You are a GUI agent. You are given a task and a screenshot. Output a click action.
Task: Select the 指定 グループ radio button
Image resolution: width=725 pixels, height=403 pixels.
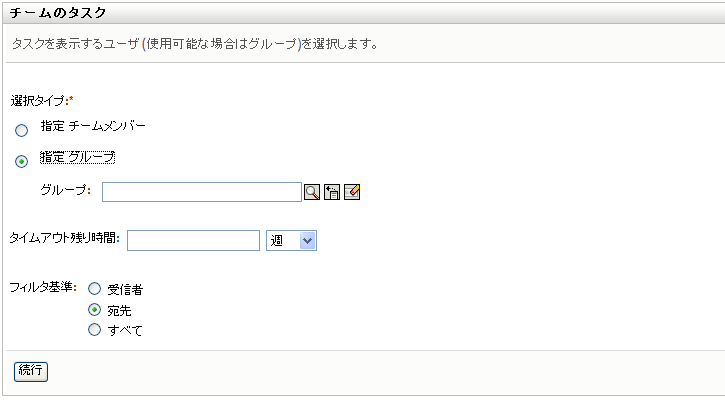pyautogui.click(x=21, y=161)
